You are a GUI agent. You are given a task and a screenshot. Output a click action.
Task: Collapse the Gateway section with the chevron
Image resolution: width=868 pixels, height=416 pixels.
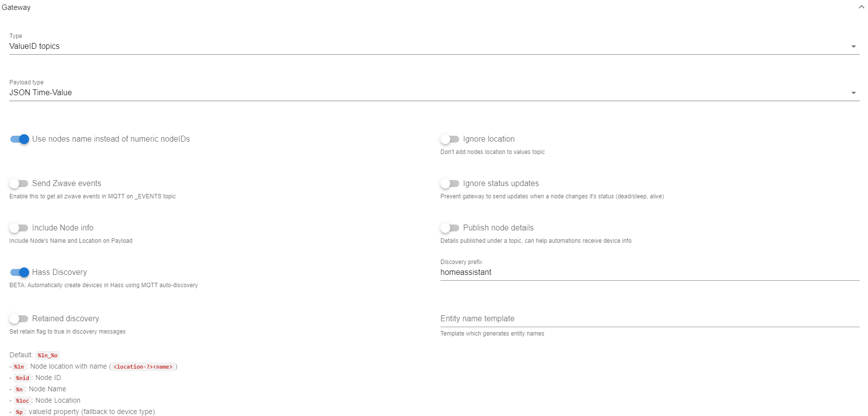(860, 7)
